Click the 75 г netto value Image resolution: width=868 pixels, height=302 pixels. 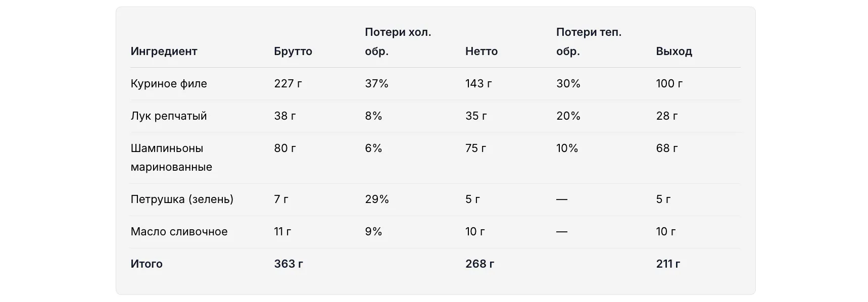(476, 148)
